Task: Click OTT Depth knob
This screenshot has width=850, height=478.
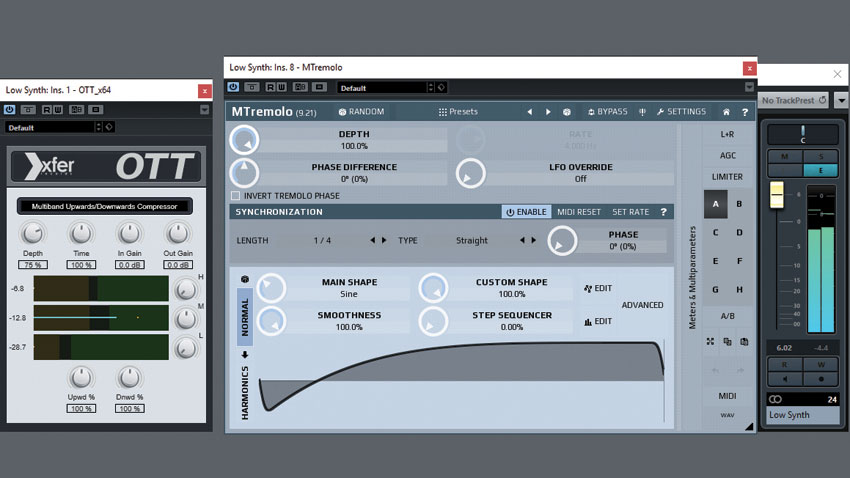Action: 33,234
